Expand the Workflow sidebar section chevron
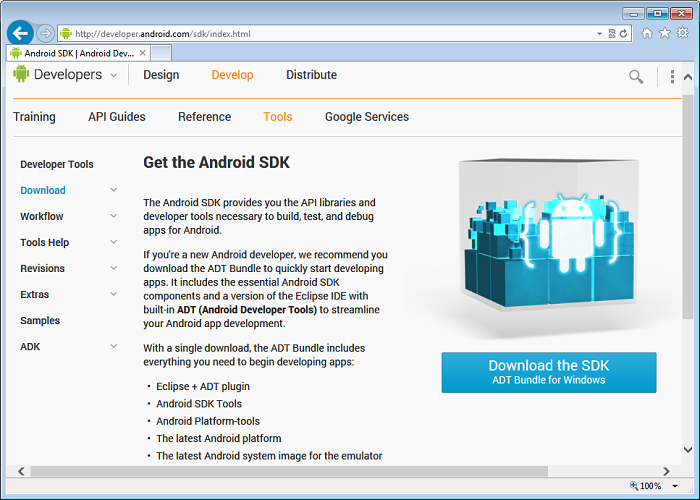The width and height of the screenshot is (700, 500). click(x=114, y=216)
